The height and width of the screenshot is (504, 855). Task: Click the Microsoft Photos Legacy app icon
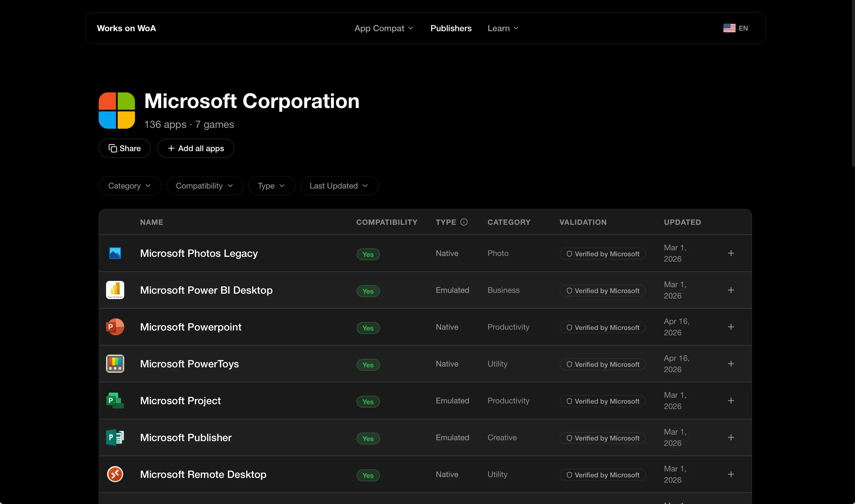click(x=115, y=253)
